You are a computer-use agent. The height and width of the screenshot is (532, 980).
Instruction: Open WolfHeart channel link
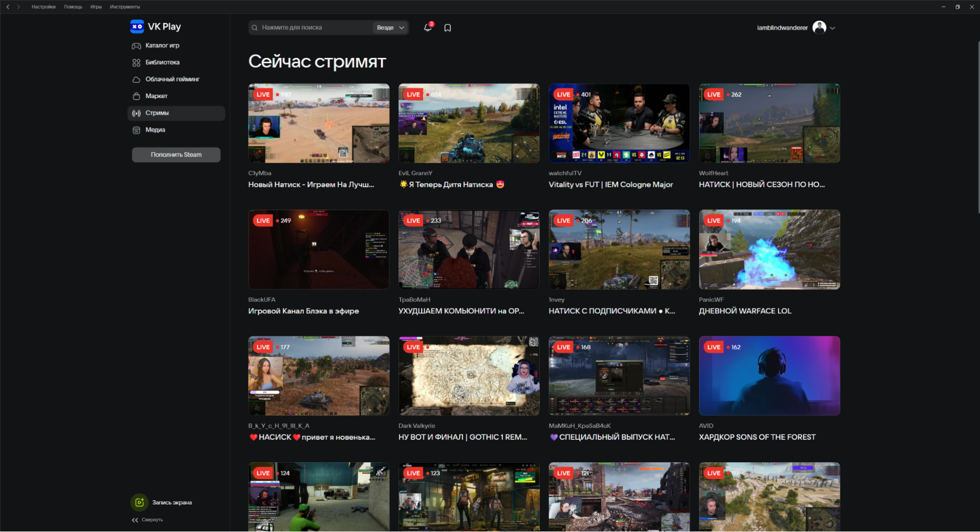pyautogui.click(x=713, y=173)
